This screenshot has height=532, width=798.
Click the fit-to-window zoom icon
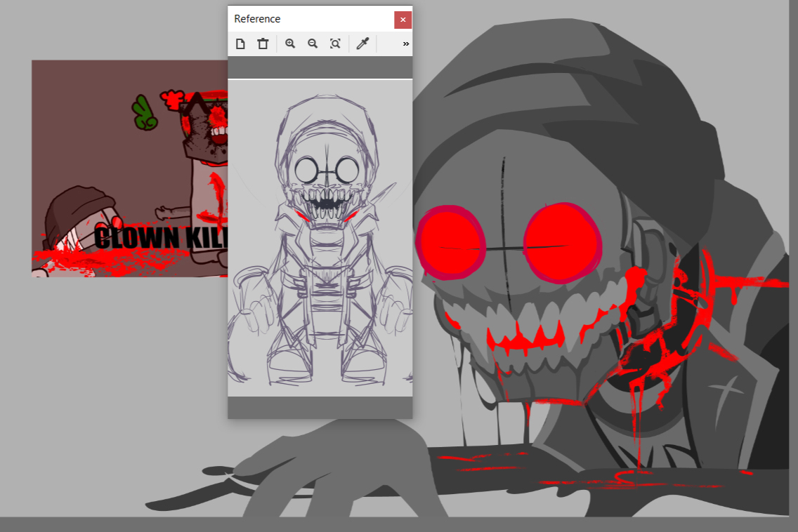335,44
